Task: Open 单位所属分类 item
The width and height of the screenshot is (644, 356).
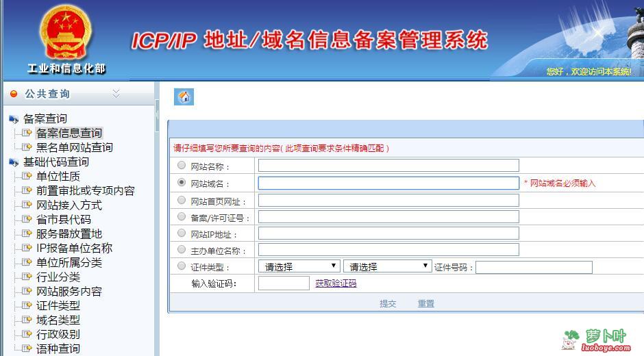Action: point(69,262)
